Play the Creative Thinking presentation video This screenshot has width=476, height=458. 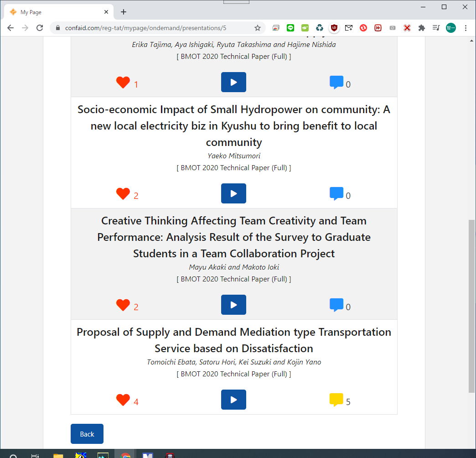click(x=233, y=305)
